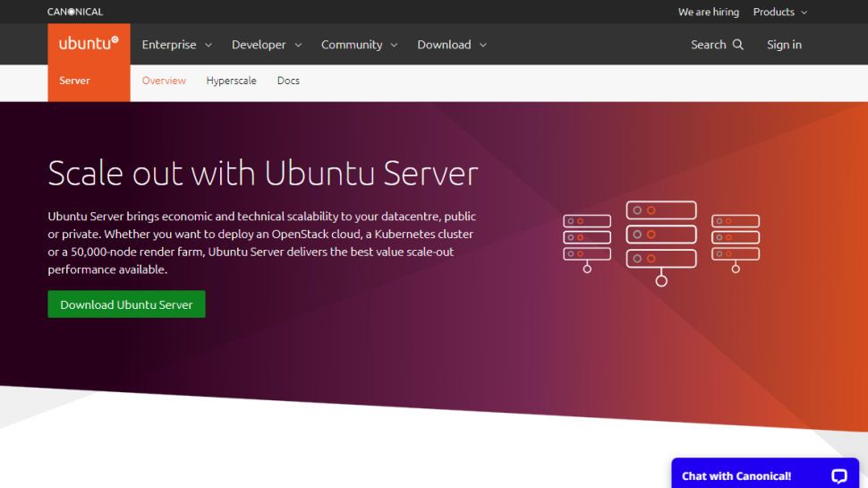Open the Enterprise menu
The image size is (868, 488).
(x=176, y=44)
